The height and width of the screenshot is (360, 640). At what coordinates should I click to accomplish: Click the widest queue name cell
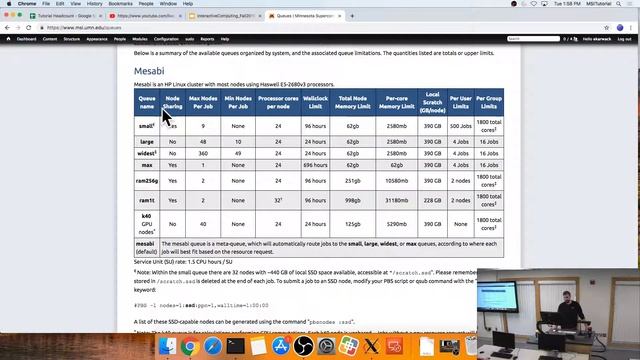click(x=147, y=153)
